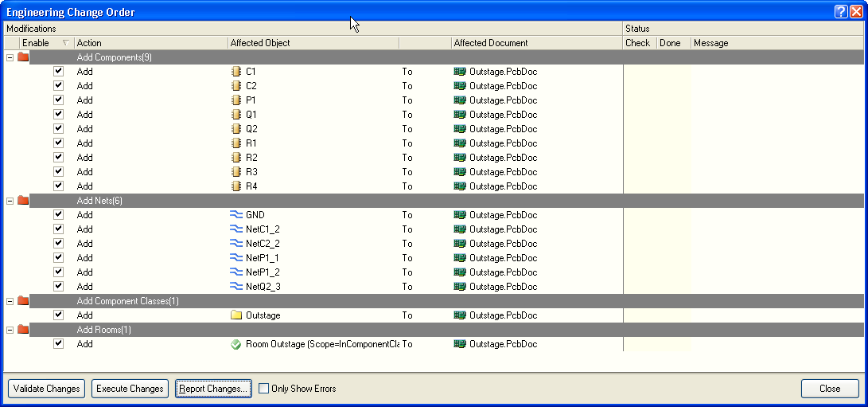868x407 pixels.
Task: Click the Affected Document column header
Action: [535, 43]
